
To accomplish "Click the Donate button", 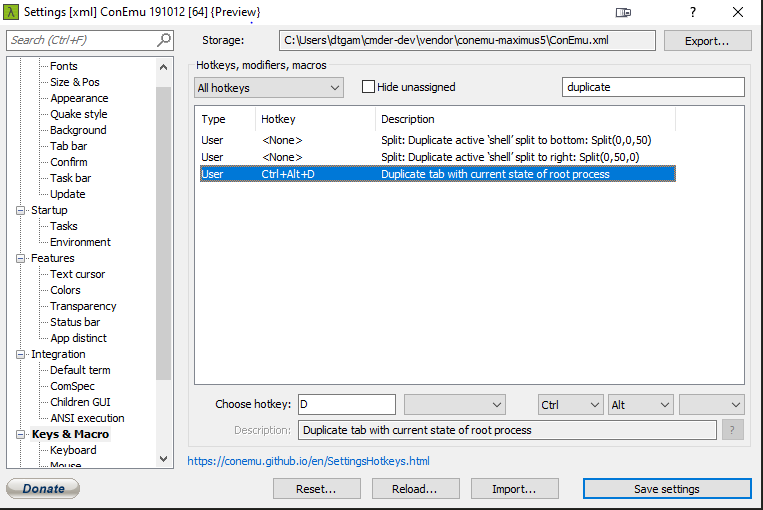I will click(x=43, y=488).
